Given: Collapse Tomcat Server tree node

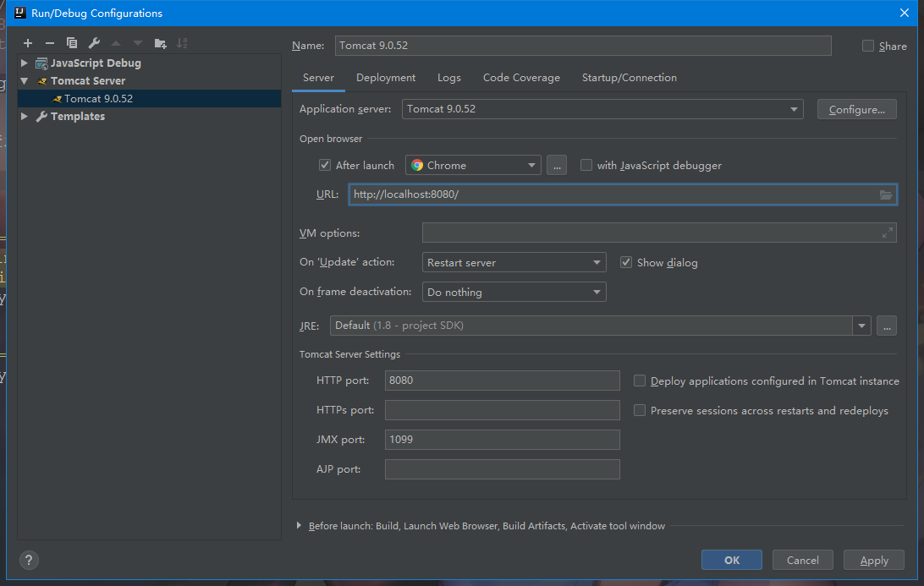Looking at the screenshot, I should 25,81.
